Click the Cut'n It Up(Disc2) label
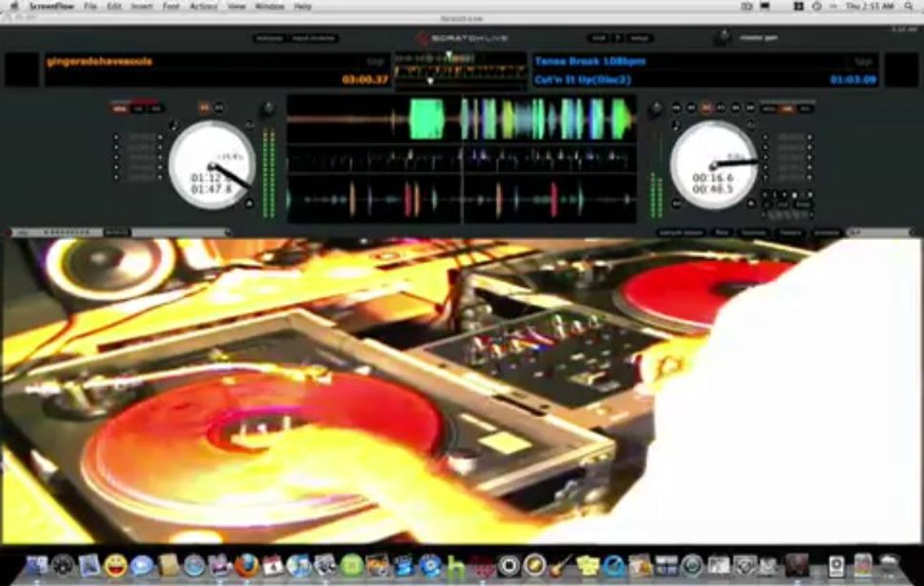The width and height of the screenshot is (924, 586). pos(583,80)
